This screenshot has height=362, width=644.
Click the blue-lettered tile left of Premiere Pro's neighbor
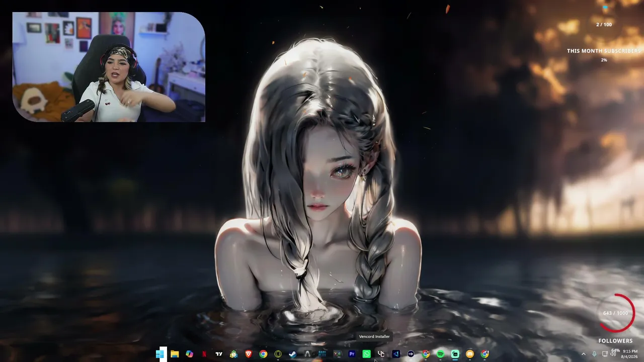322,354
